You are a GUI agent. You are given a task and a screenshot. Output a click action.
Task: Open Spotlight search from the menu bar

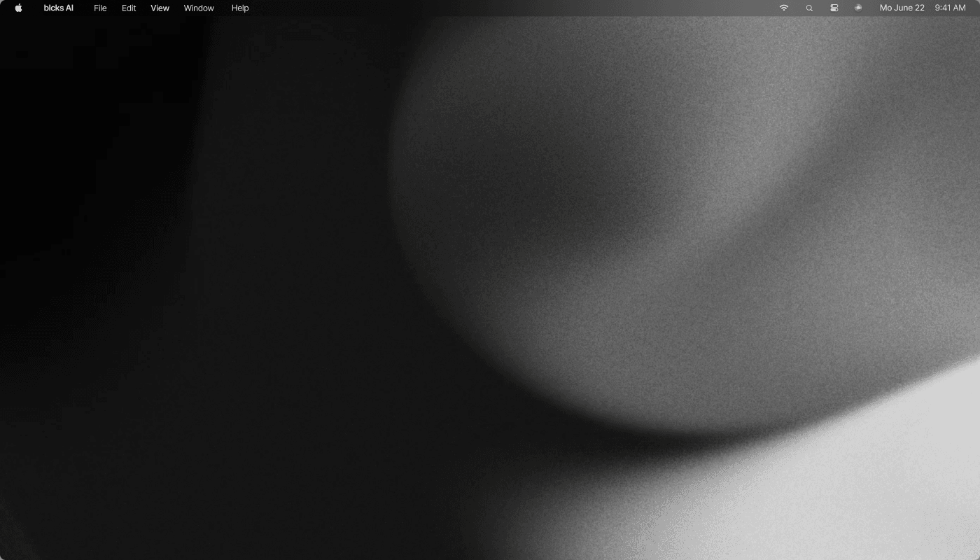(808, 8)
